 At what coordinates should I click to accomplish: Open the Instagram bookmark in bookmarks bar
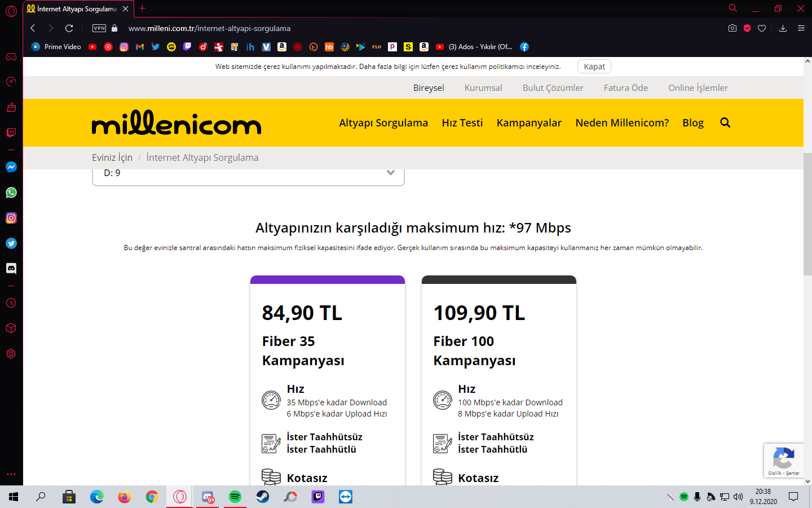click(x=124, y=47)
